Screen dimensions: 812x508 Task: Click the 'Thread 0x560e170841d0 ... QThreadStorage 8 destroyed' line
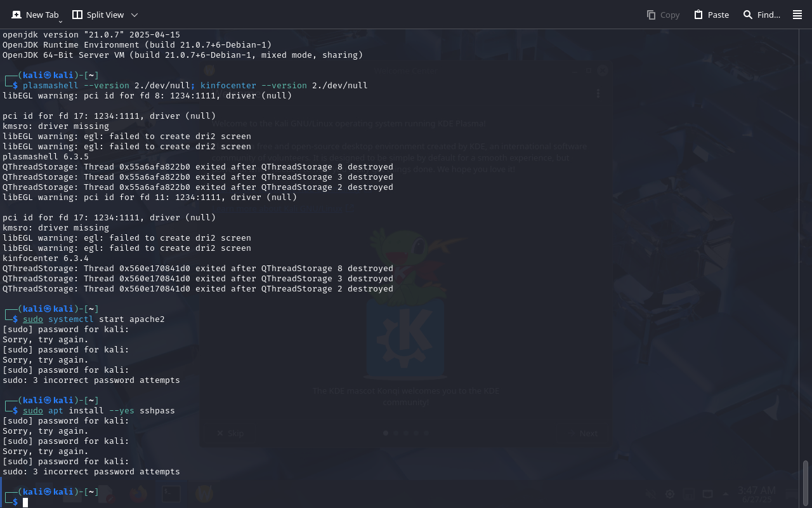coord(198,269)
